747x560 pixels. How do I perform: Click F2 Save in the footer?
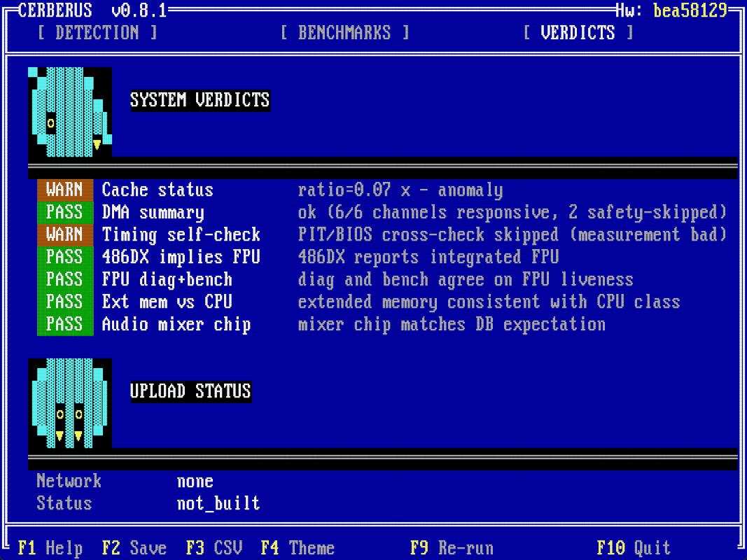(134, 548)
